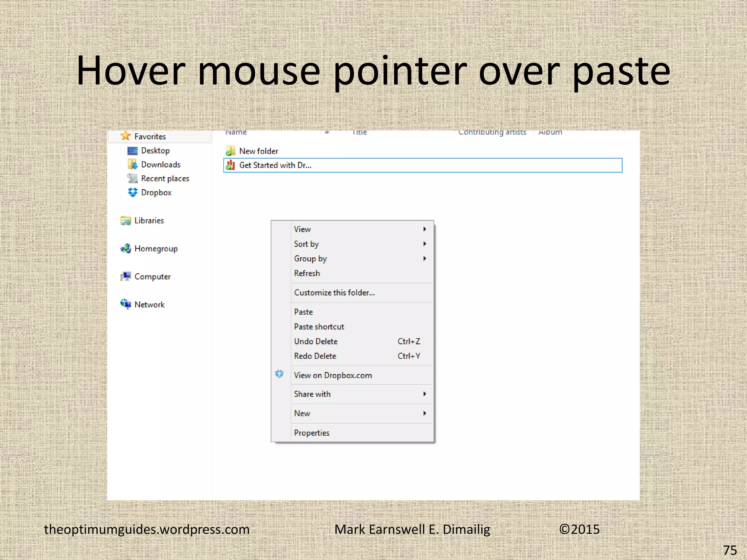This screenshot has width=747, height=560.
Task: Select the Get Started with Dr... file
Action: [x=423, y=165]
